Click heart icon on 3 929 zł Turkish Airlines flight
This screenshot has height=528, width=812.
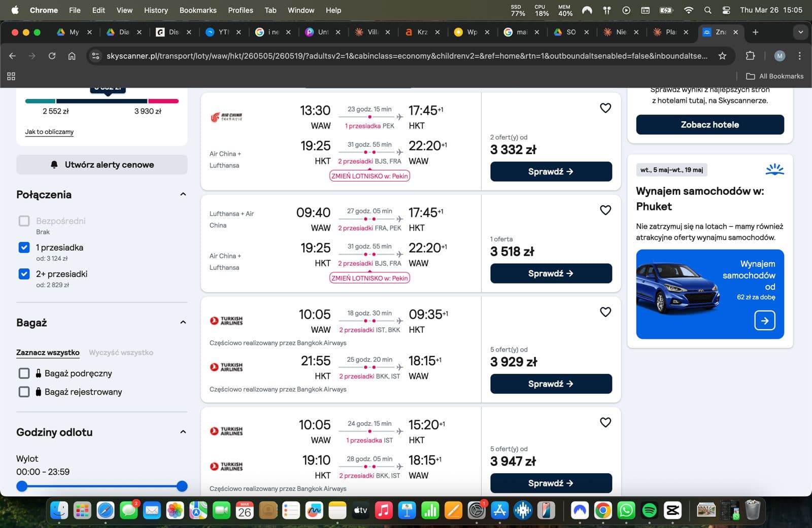click(605, 312)
